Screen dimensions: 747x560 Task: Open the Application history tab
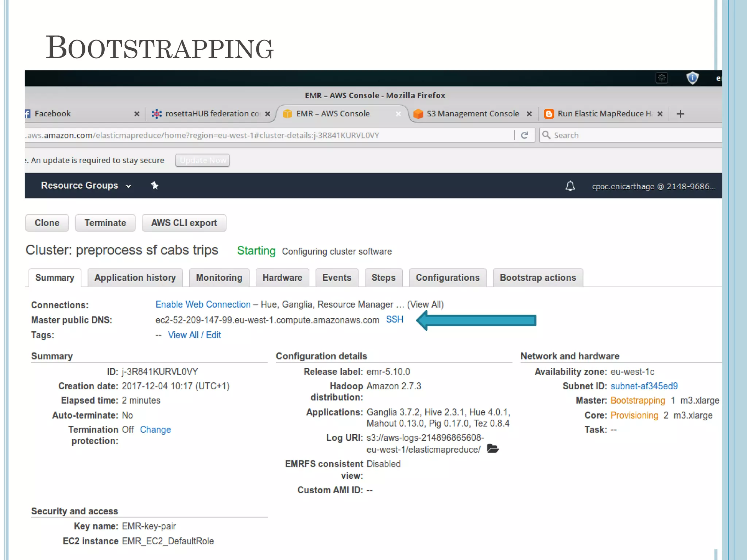point(135,278)
